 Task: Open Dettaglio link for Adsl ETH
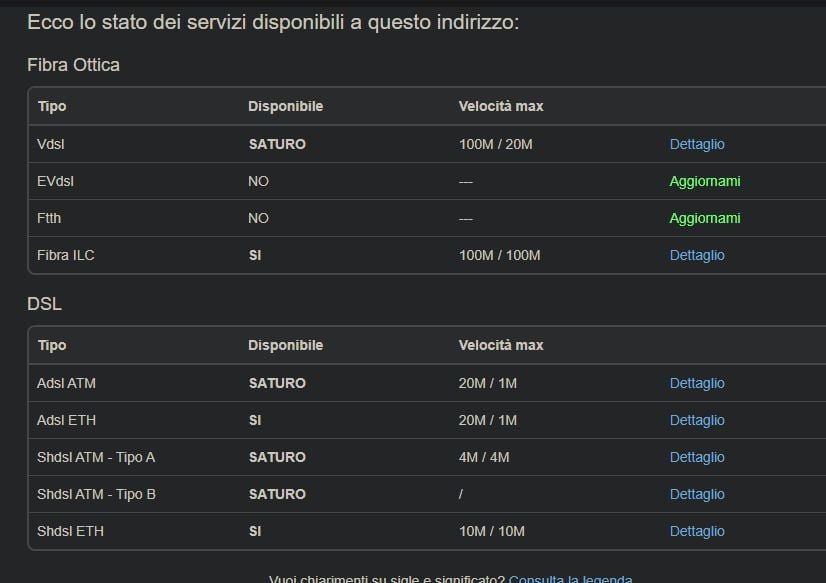(697, 420)
